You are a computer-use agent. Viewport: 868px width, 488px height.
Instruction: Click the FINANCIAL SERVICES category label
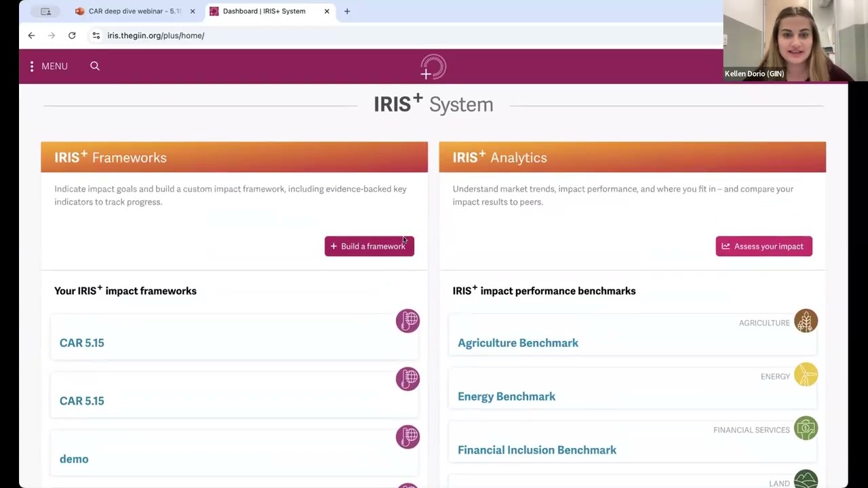[x=751, y=430]
